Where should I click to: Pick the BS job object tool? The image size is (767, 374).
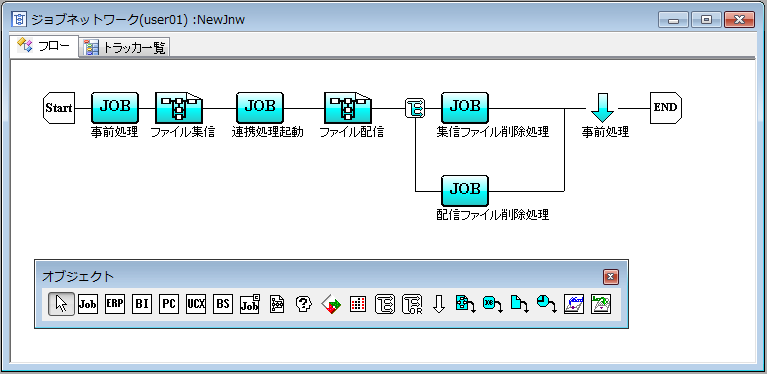click(223, 304)
